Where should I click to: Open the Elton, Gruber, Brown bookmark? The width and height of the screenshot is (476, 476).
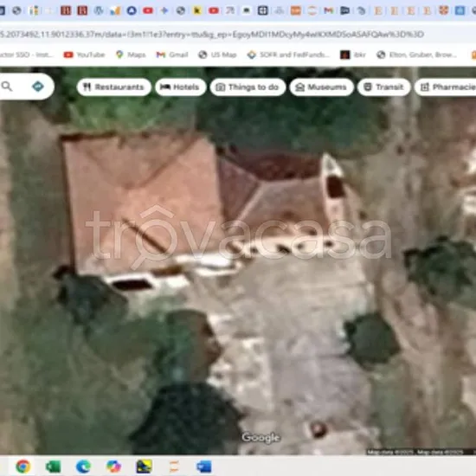(x=417, y=55)
